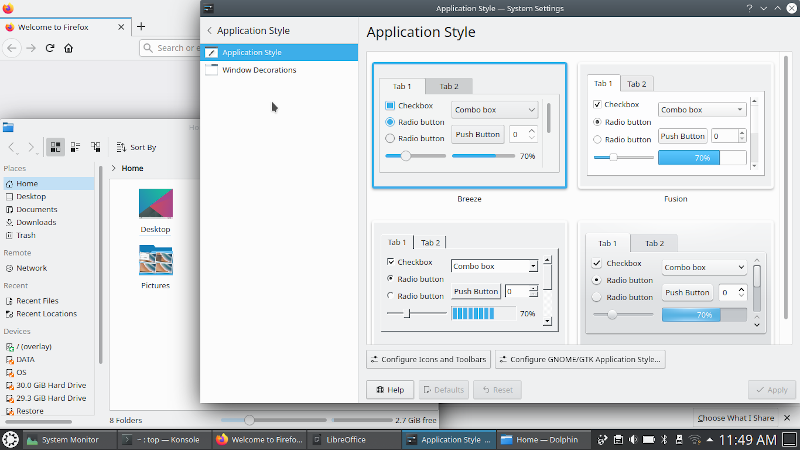
Task: Switch Dolphin to icons view mode
Action: click(55, 147)
